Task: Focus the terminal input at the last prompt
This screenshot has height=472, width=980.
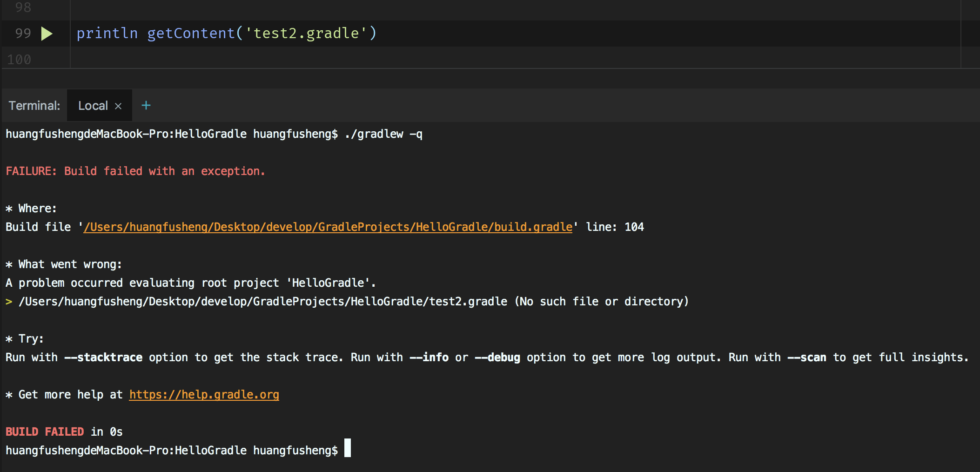Action: point(348,448)
